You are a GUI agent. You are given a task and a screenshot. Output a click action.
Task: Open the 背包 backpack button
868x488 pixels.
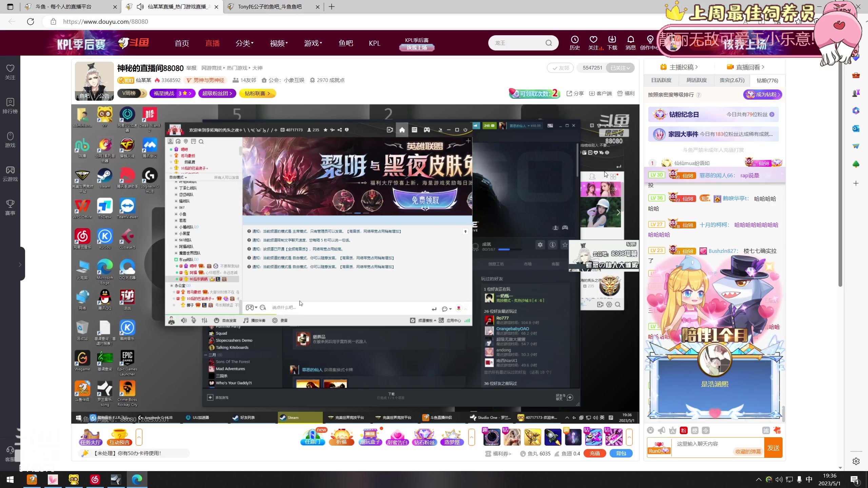pos(621,453)
